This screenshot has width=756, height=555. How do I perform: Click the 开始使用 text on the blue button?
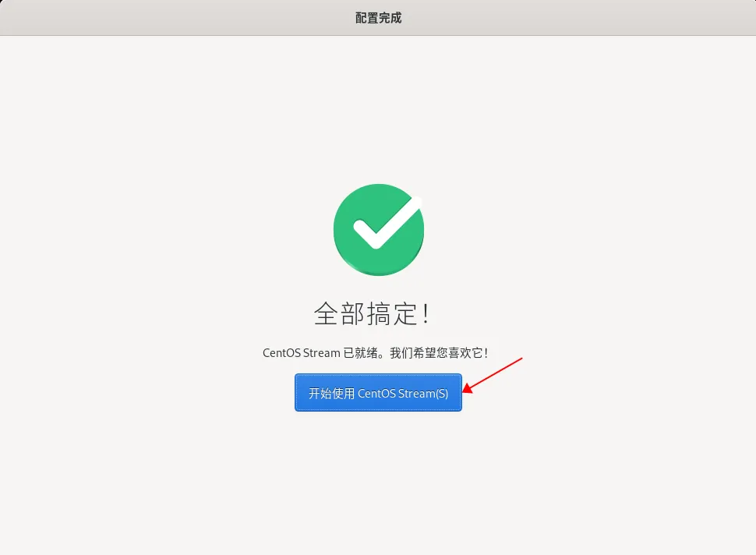pos(331,394)
